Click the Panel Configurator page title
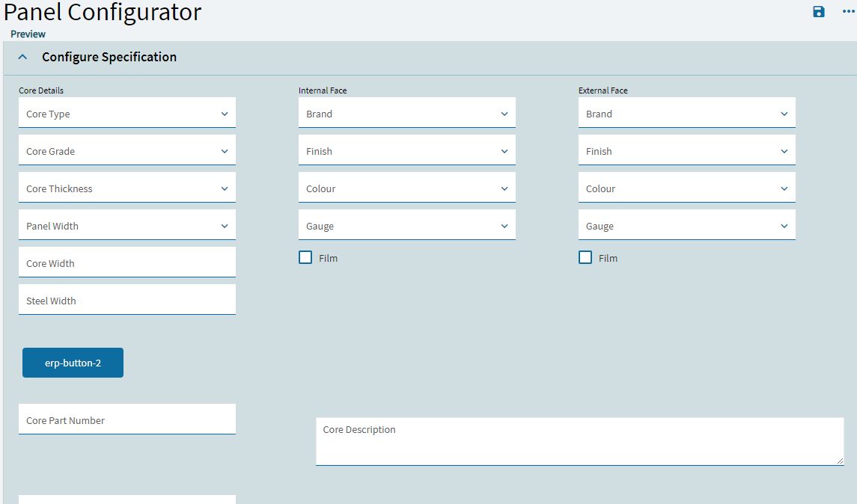Image resolution: width=857 pixels, height=504 pixels. [x=103, y=12]
